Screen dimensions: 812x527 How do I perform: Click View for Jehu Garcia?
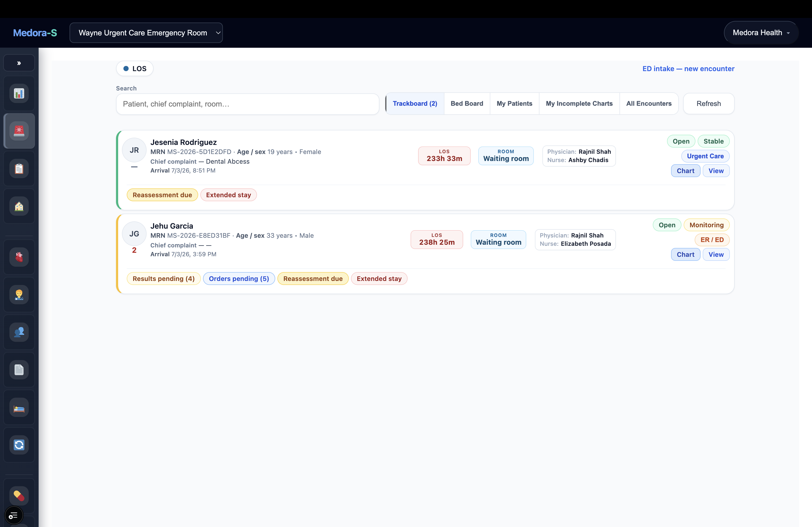[716, 255]
